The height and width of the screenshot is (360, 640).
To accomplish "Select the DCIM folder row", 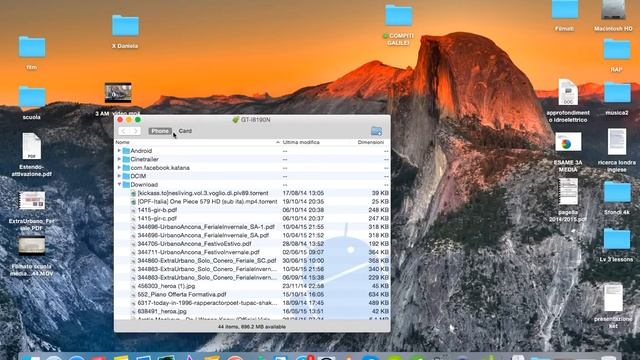I will click(252, 176).
